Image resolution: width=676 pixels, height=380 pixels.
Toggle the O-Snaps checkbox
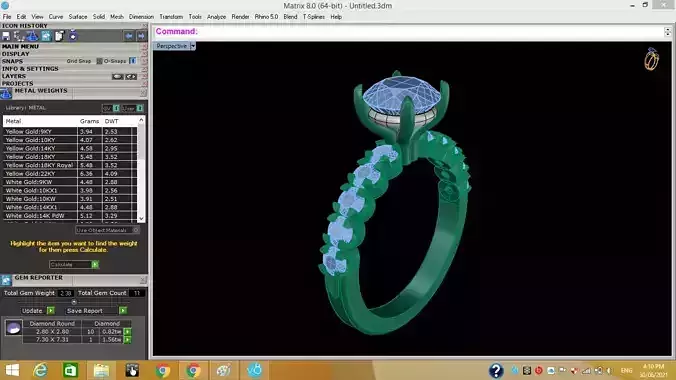pyautogui.click(x=133, y=61)
